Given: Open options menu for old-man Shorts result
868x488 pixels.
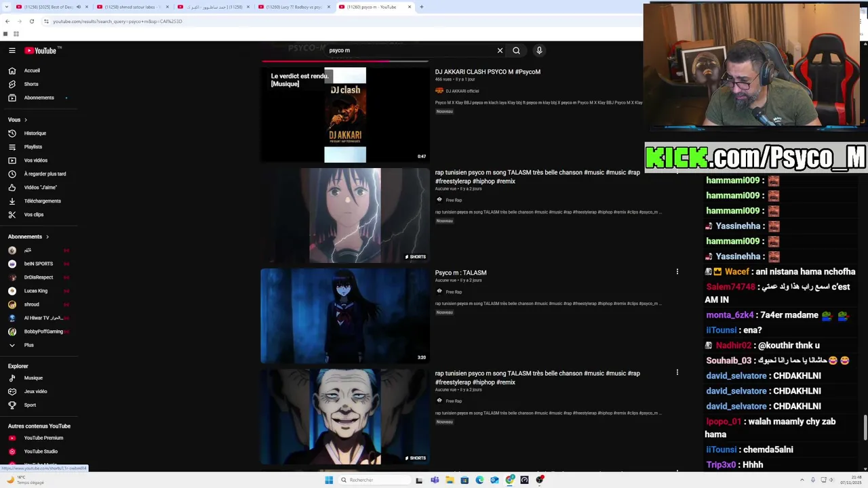Looking at the screenshot, I should point(677,372).
